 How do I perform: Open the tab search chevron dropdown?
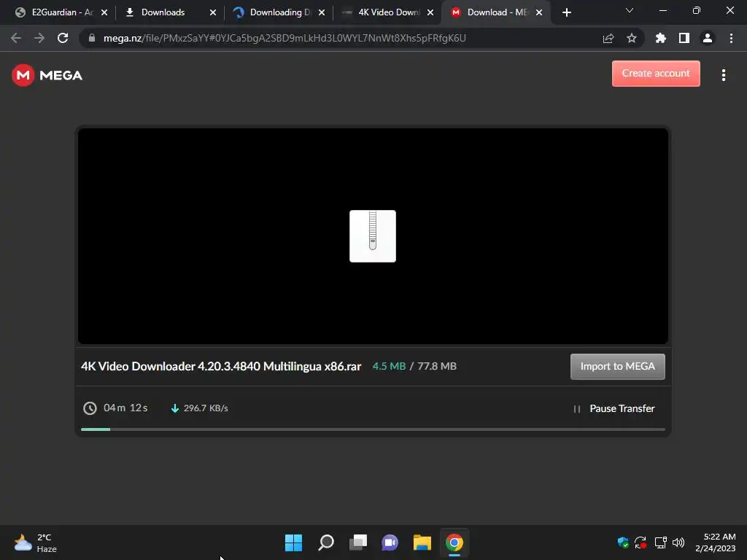click(x=630, y=10)
